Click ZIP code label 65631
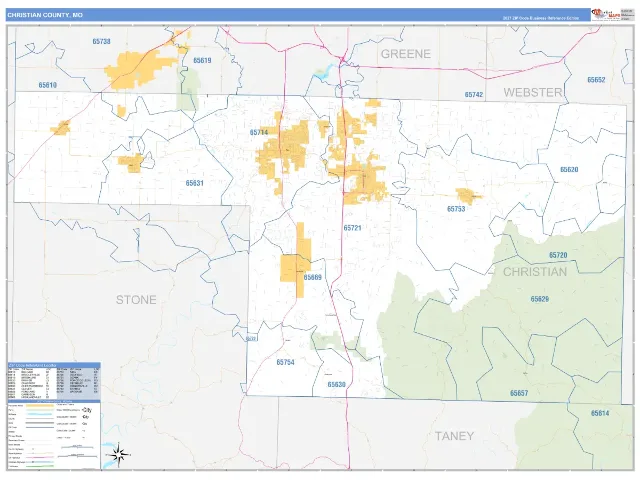Viewport: 640px width, 480px height. (x=194, y=183)
